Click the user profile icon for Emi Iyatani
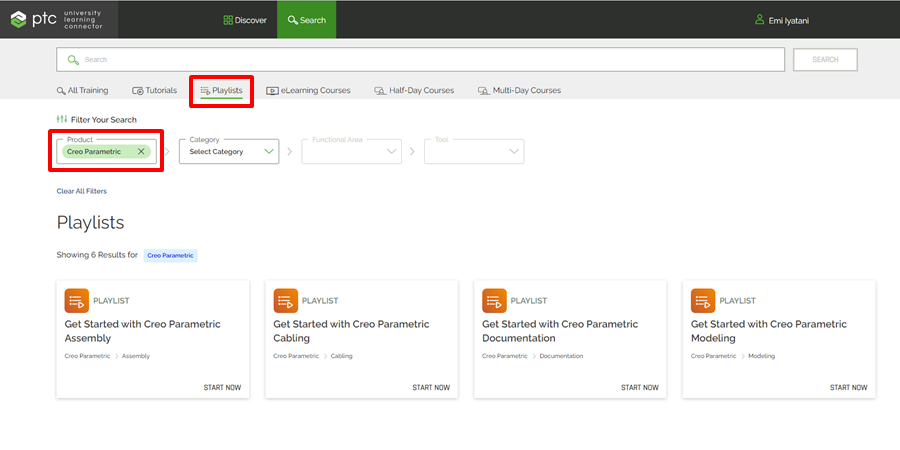Viewport: 900px width, 450px height. click(x=759, y=19)
